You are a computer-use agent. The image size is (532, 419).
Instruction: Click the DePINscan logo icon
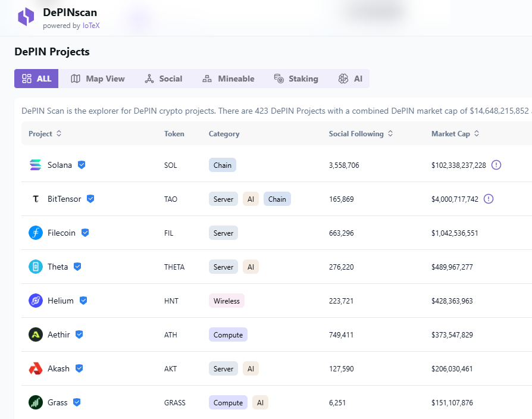click(x=26, y=17)
